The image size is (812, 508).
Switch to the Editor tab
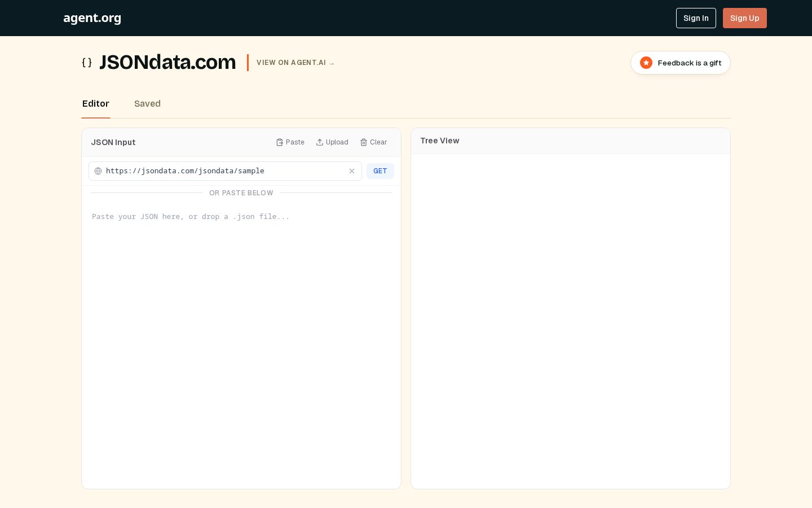96,104
